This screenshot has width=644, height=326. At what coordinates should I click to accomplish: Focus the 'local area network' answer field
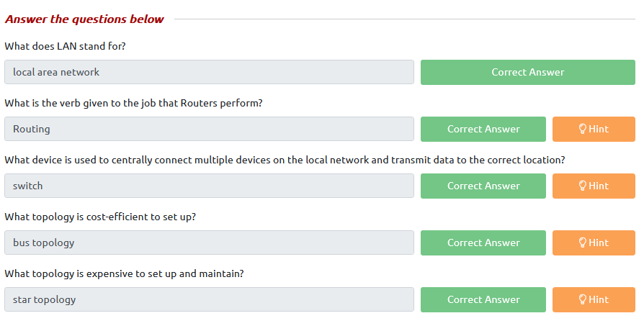click(209, 72)
